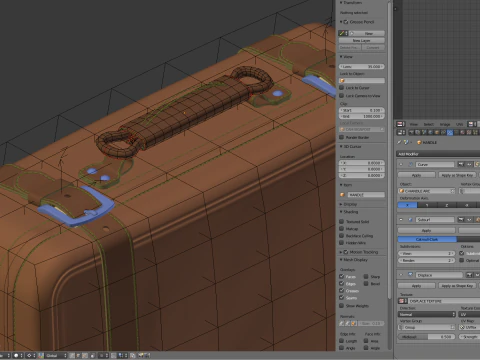Image resolution: width=480 pixels, height=360 pixels.
Task: Click Apply on the Displace modifier
Action: coord(417,286)
